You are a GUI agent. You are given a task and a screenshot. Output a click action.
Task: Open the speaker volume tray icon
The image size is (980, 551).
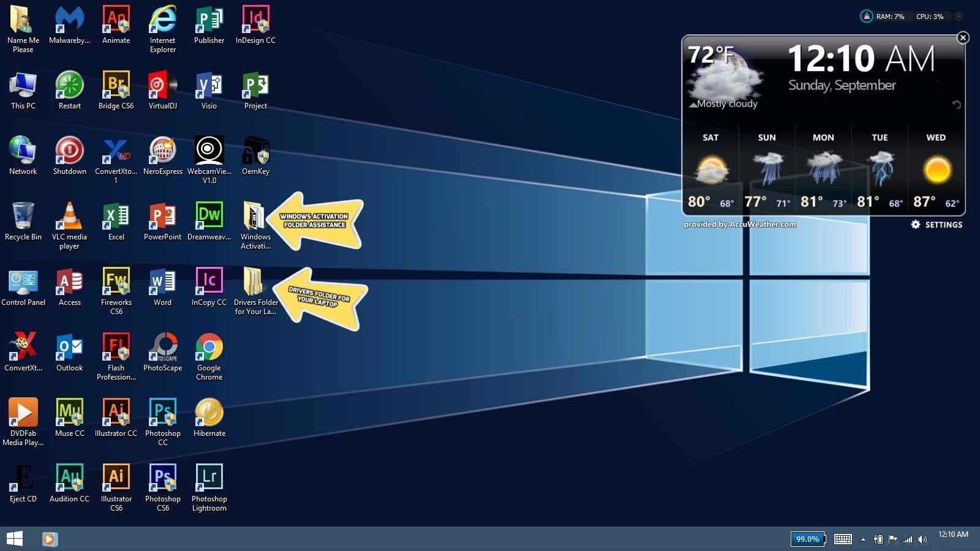pos(922,539)
